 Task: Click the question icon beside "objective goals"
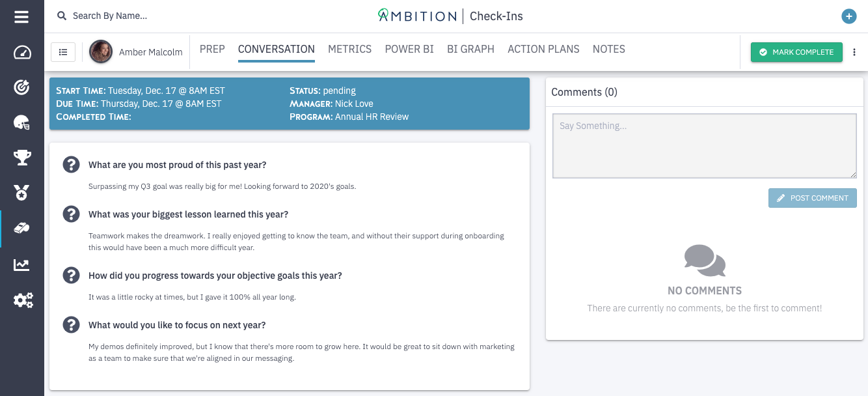[x=71, y=276]
